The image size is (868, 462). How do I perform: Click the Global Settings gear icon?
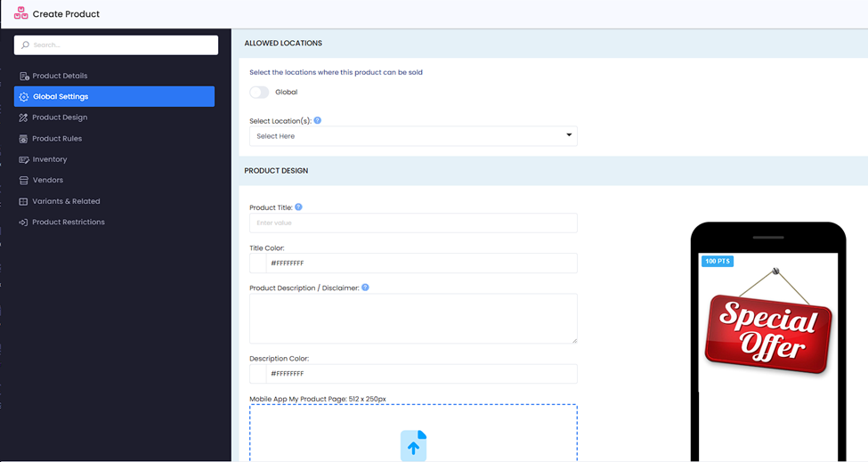coord(24,97)
